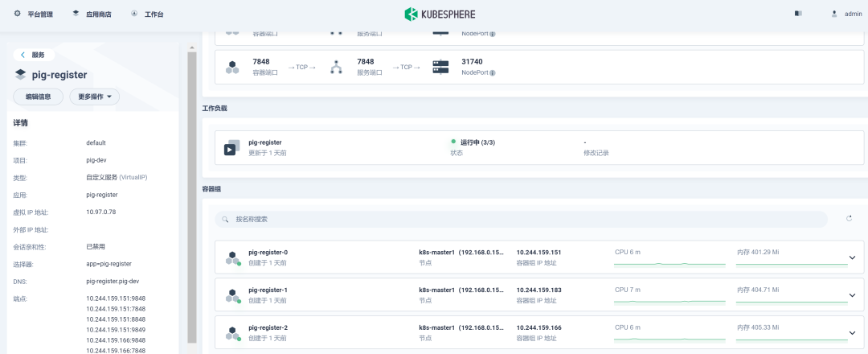Expand the pig-register-2 pod row
The image size is (868, 354).
click(852, 333)
